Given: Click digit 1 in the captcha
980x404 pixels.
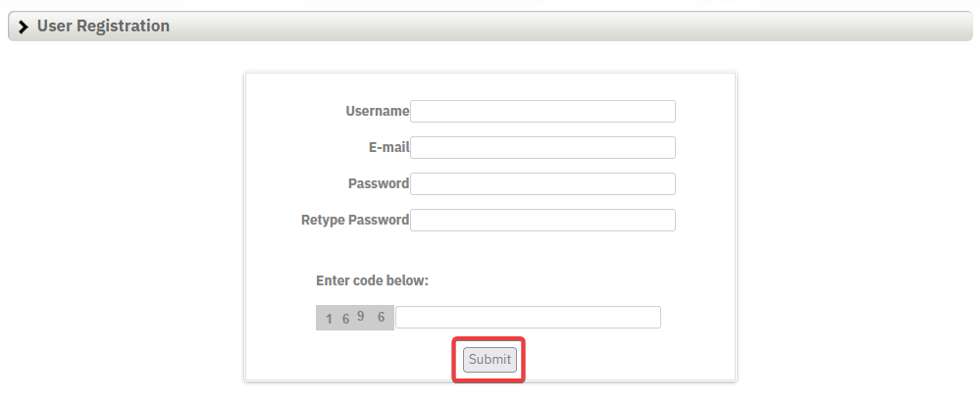Looking at the screenshot, I should click(x=330, y=319).
